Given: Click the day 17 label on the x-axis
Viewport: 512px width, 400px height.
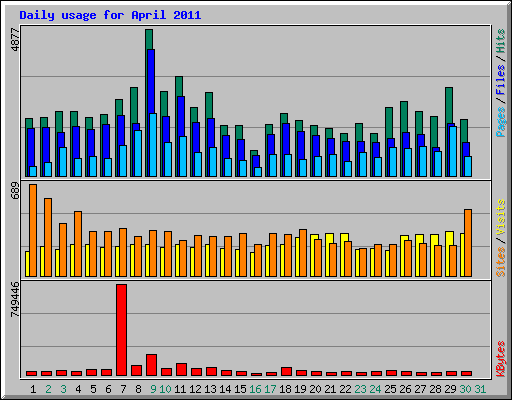Looking at the screenshot, I should pos(270,389).
